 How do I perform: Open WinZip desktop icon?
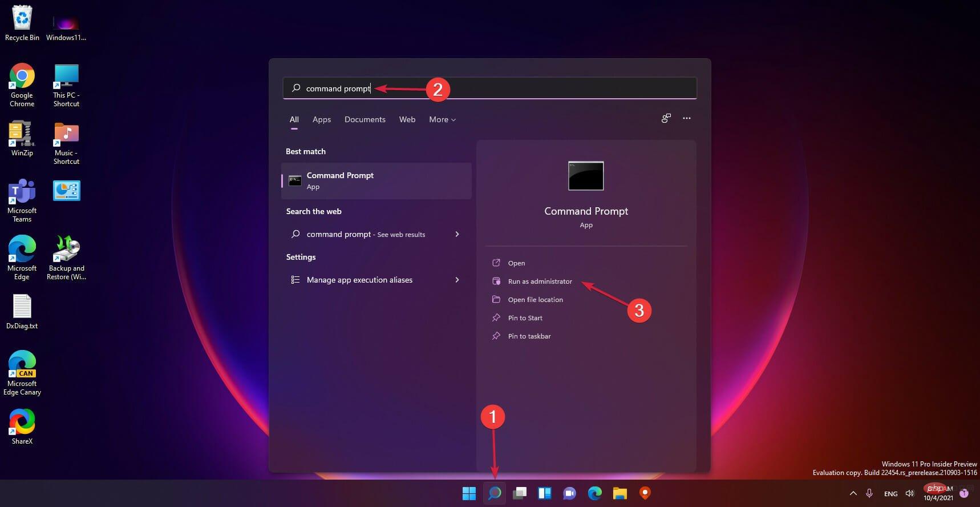tap(22, 138)
